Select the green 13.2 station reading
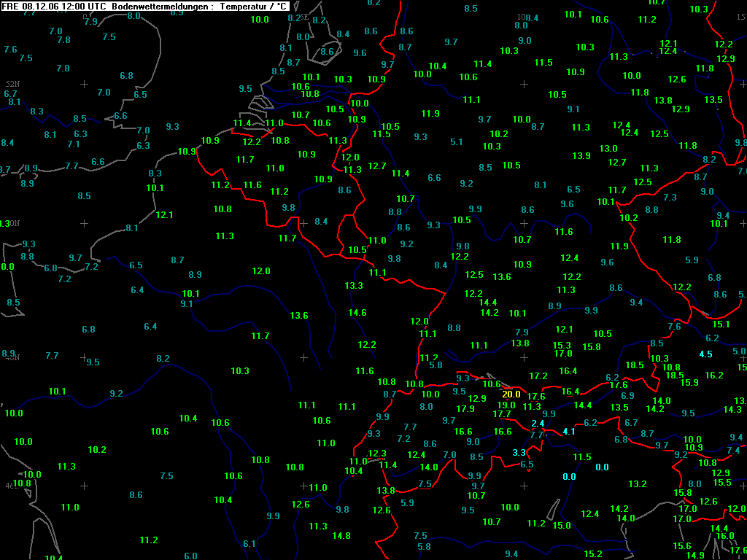Screen dimensions: 747x560 coord(638,484)
